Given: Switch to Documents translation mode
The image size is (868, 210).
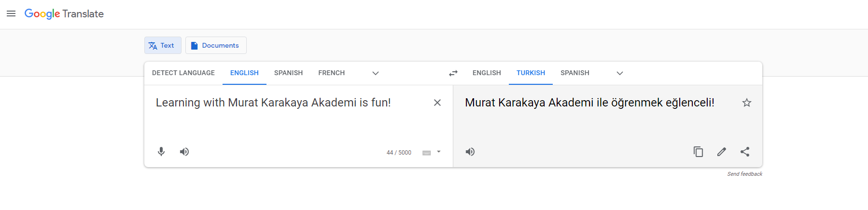Looking at the screenshot, I should [216, 45].
